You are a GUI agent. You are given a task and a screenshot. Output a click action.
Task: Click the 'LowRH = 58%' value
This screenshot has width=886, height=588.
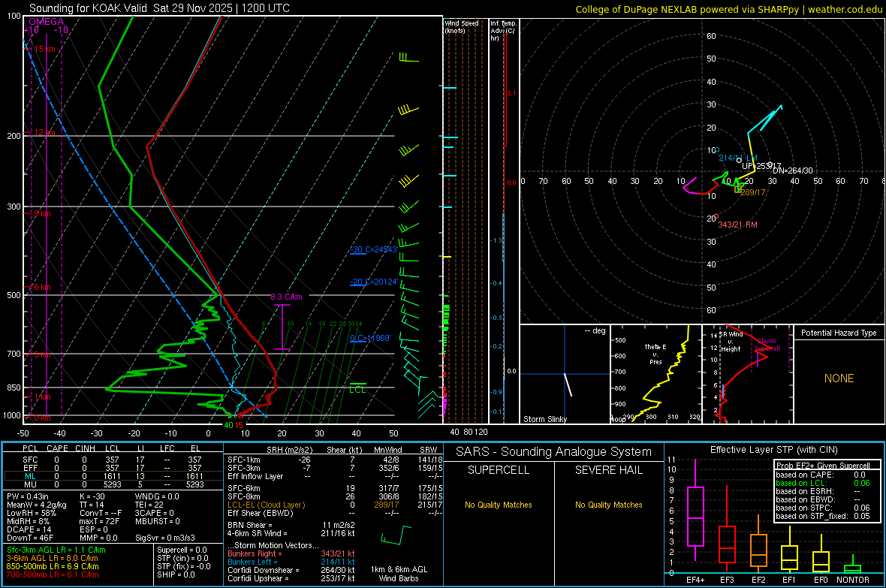coord(31,513)
